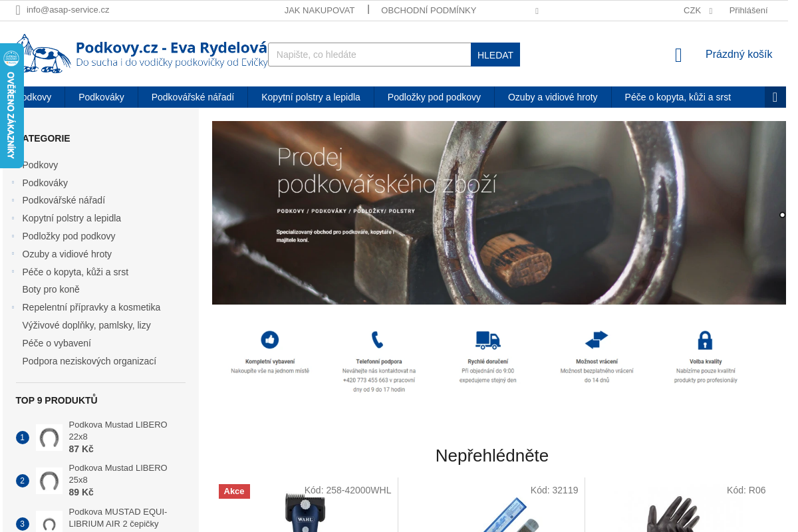The image size is (798, 532).
Task: Click the shopping cart icon
Action: coord(678,55)
